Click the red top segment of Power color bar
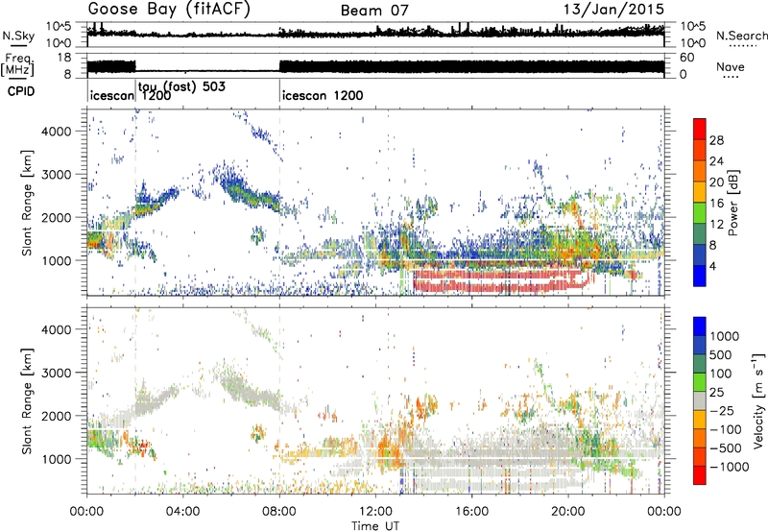This screenshot has width=768, height=532. click(x=700, y=129)
